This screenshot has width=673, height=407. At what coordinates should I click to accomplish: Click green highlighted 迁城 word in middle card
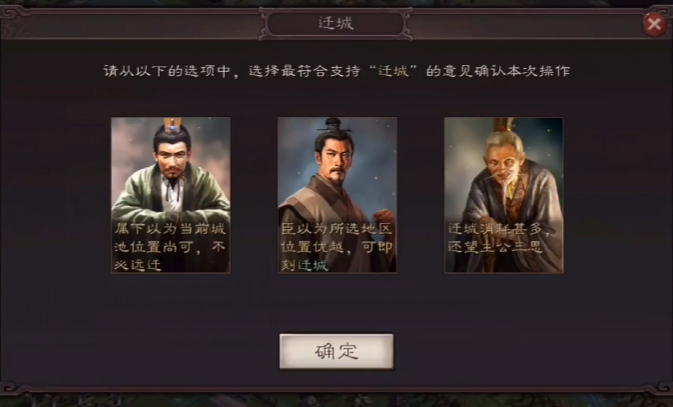[x=313, y=265]
